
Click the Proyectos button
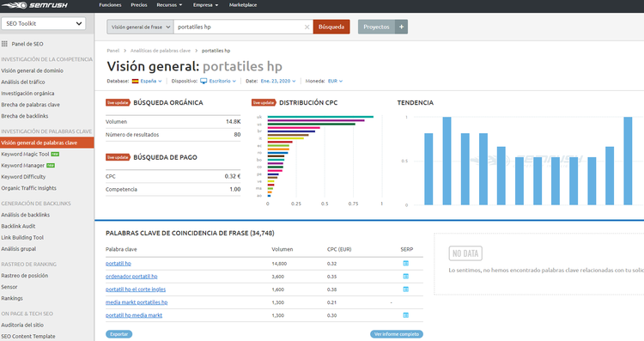pos(376,27)
